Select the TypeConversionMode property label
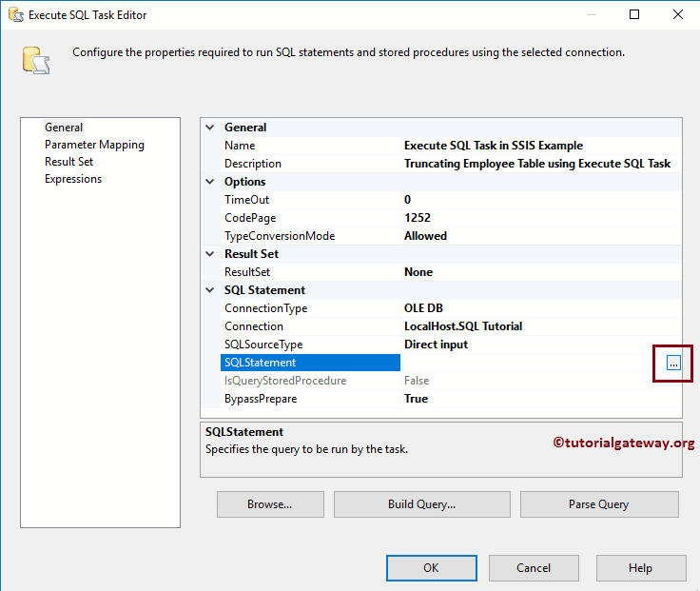Screen dimensions: 700x591 310,236
